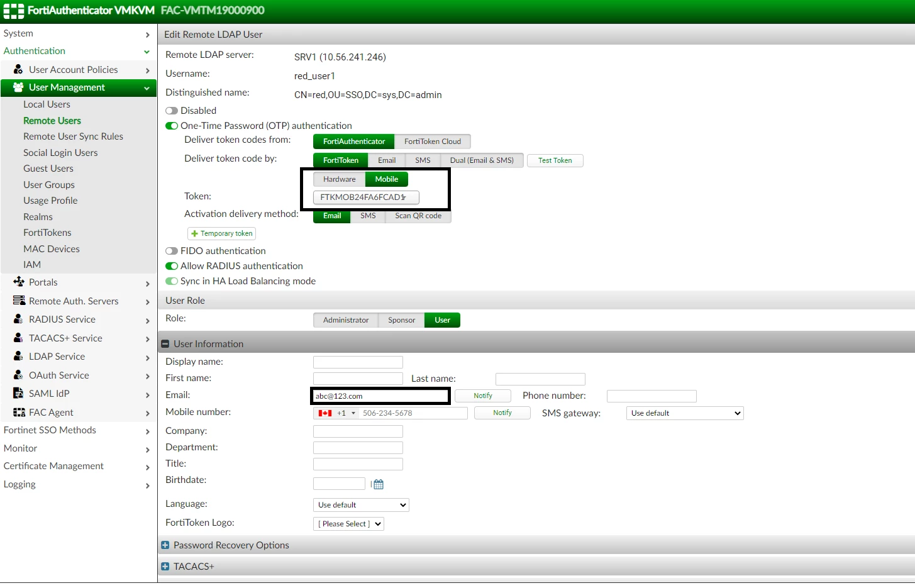Click the RADIUS Service icon
The width and height of the screenshot is (915, 588).
(18, 319)
